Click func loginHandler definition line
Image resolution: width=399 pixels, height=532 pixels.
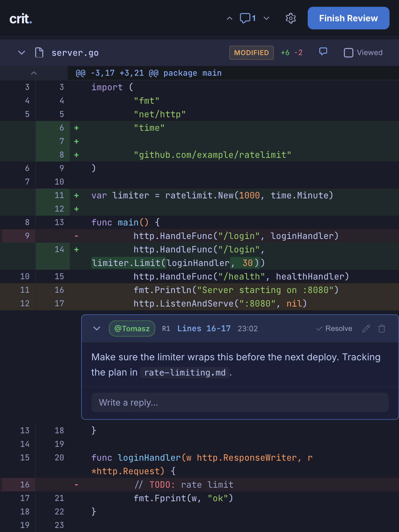point(199,464)
